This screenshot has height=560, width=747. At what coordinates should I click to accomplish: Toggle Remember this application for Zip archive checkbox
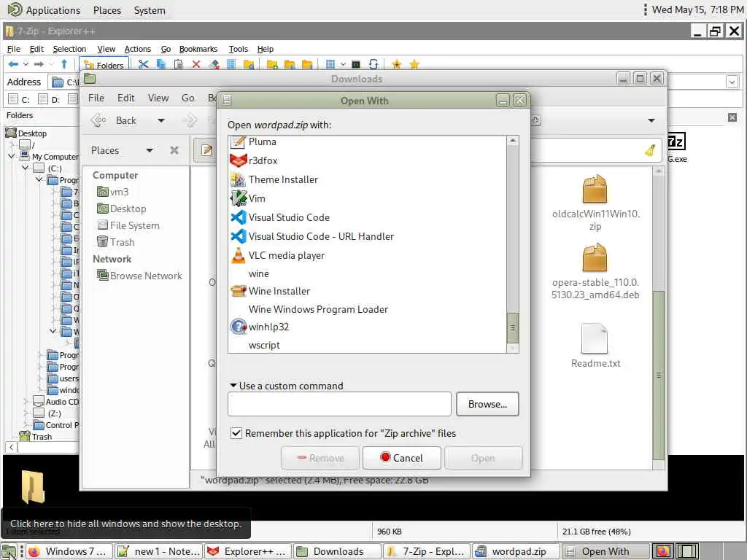coord(236,433)
